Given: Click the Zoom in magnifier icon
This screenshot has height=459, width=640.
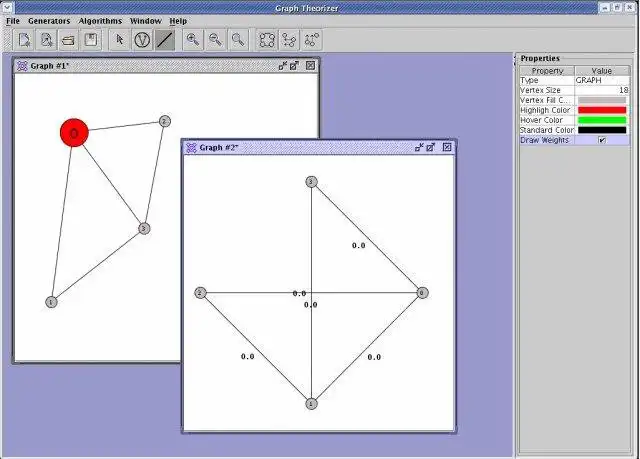Looking at the screenshot, I should tap(193, 40).
